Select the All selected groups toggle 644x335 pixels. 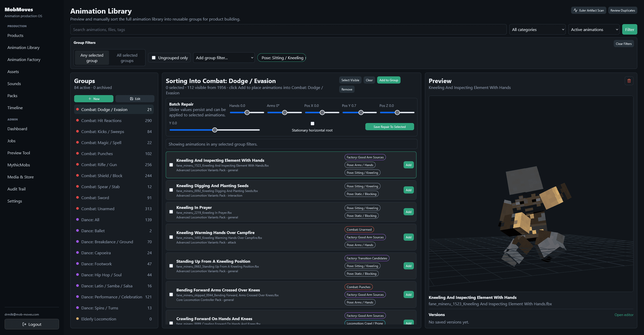(x=127, y=58)
